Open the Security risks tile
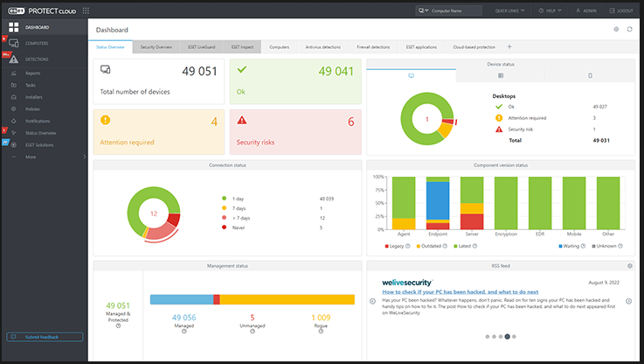The width and height of the screenshot is (644, 364). tap(295, 132)
